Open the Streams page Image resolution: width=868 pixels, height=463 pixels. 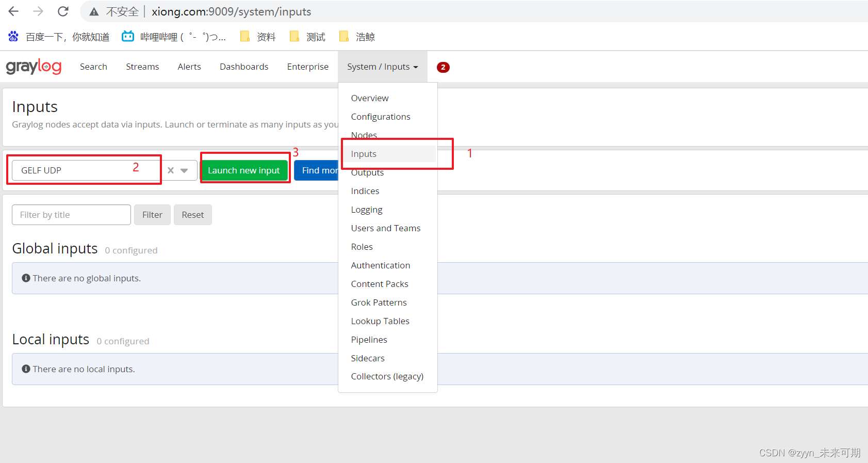(x=142, y=67)
